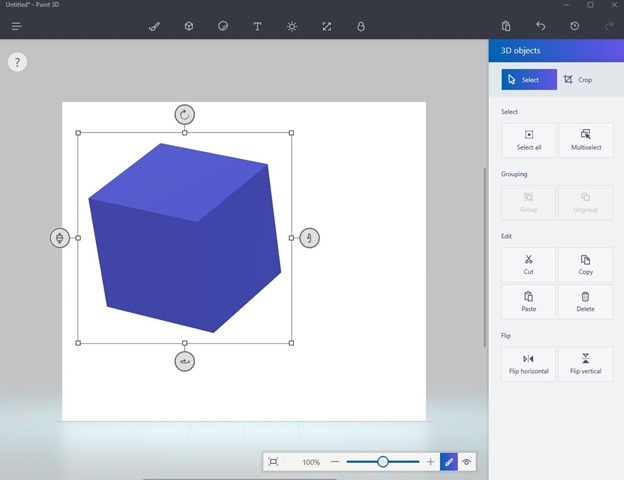Click the Undo arrow in top bar

(541, 26)
